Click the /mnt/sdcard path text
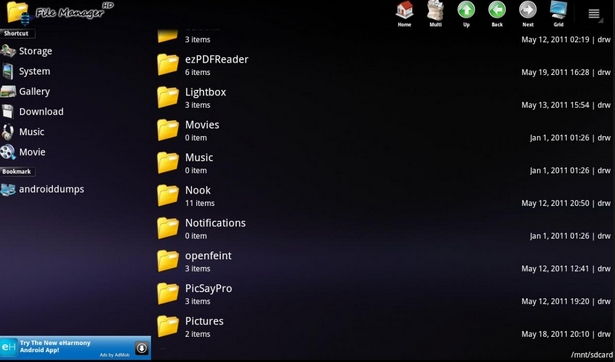The height and width of the screenshot is (362, 615). tap(591, 355)
